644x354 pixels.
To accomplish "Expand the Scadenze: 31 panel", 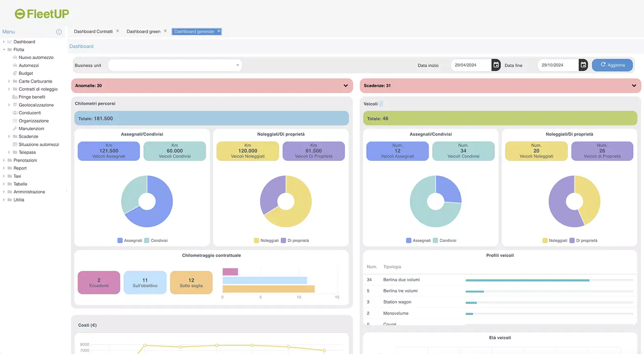I will pyautogui.click(x=634, y=86).
